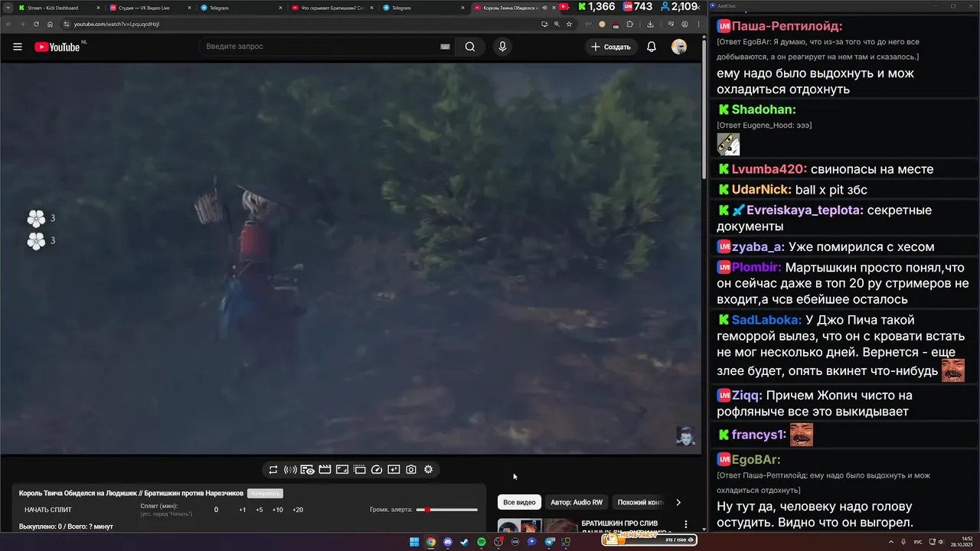The width and height of the screenshot is (980, 551).
Task: Switch to the first Telegram browser tab
Action: [x=240, y=8]
